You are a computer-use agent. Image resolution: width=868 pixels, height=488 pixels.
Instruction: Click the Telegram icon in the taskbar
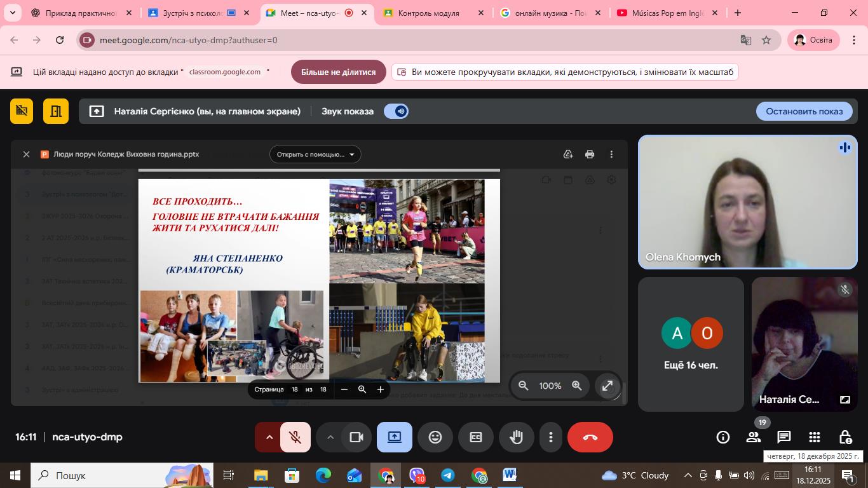(448, 475)
